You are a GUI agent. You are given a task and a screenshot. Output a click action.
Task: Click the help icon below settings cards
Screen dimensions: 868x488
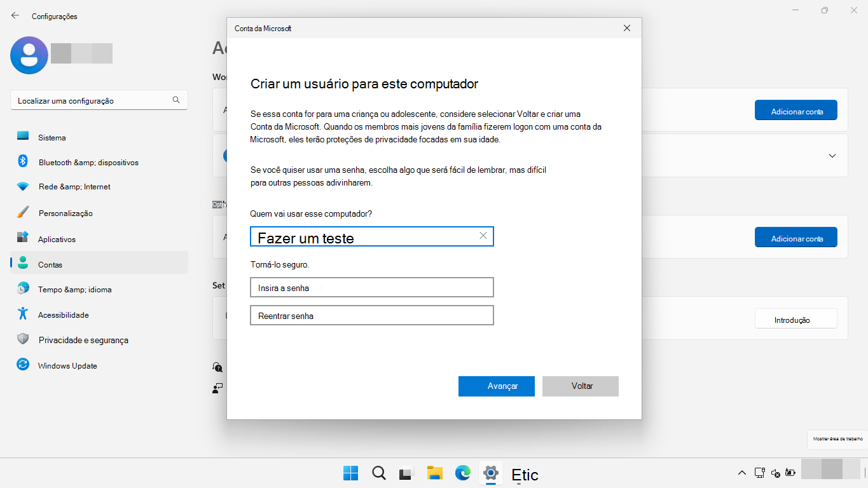[x=218, y=367]
